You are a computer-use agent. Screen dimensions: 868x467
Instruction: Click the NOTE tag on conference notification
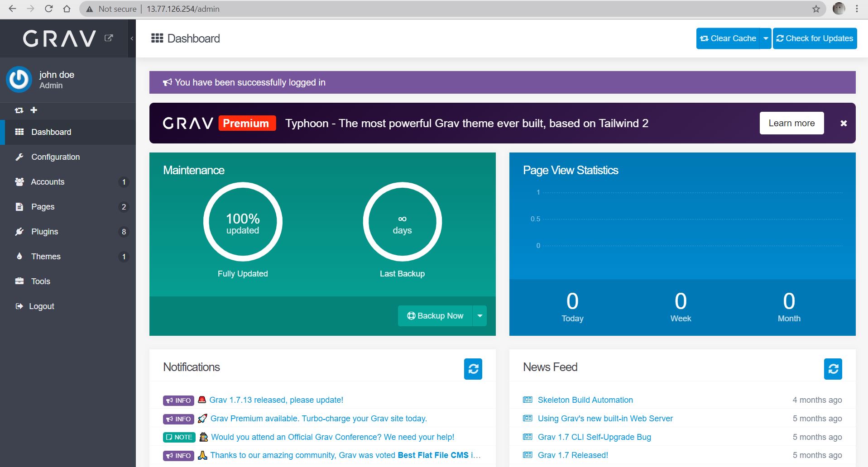(179, 437)
